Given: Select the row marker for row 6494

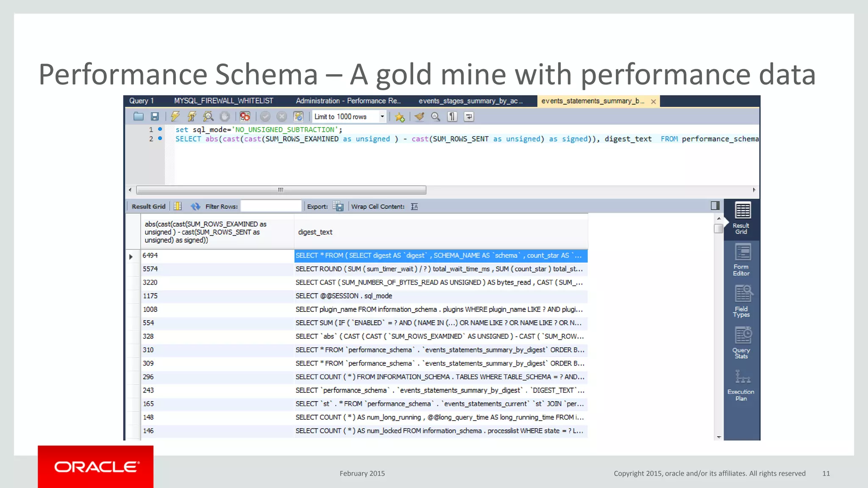Looking at the screenshot, I should [132, 256].
